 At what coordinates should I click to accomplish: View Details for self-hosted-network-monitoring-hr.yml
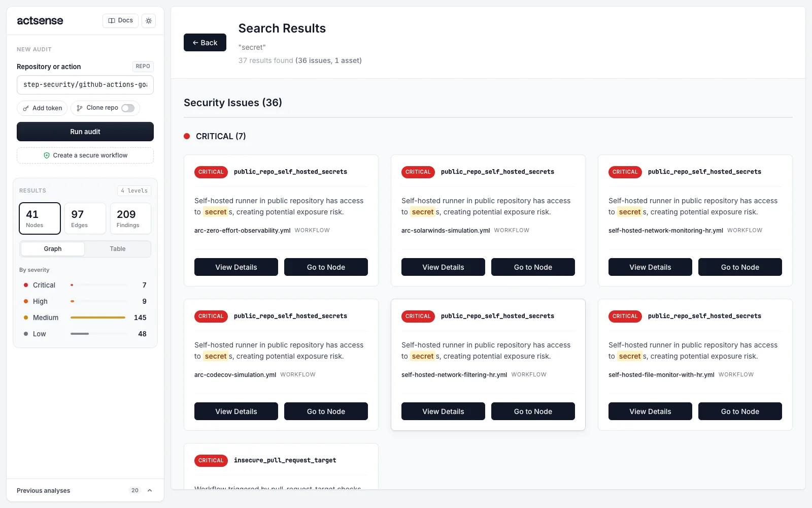(x=650, y=267)
